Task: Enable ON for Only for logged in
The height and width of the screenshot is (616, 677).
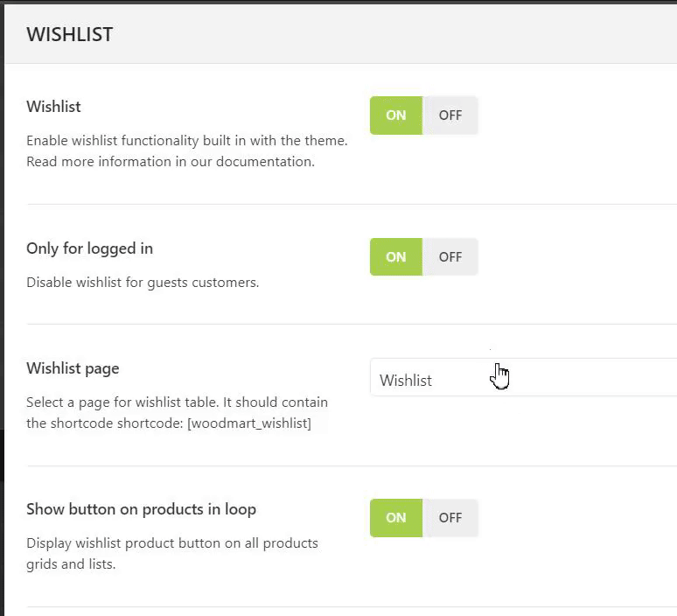Action: [x=396, y=257]
